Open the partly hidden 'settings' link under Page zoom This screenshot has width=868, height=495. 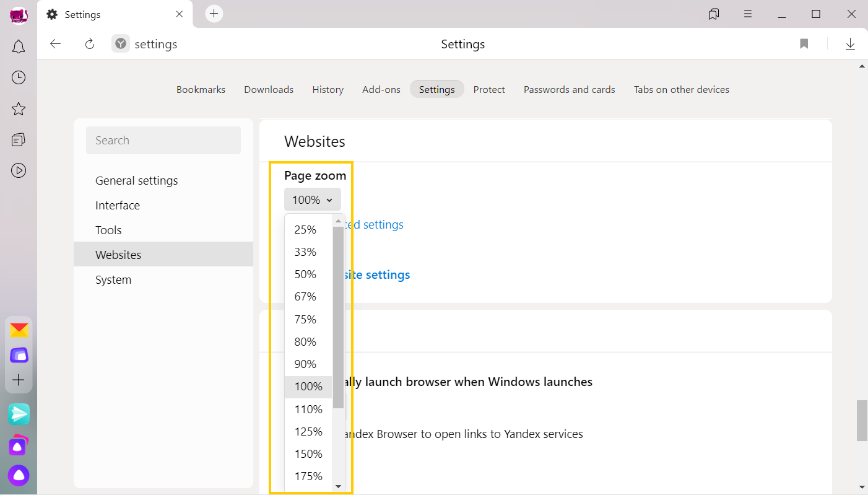375,225
